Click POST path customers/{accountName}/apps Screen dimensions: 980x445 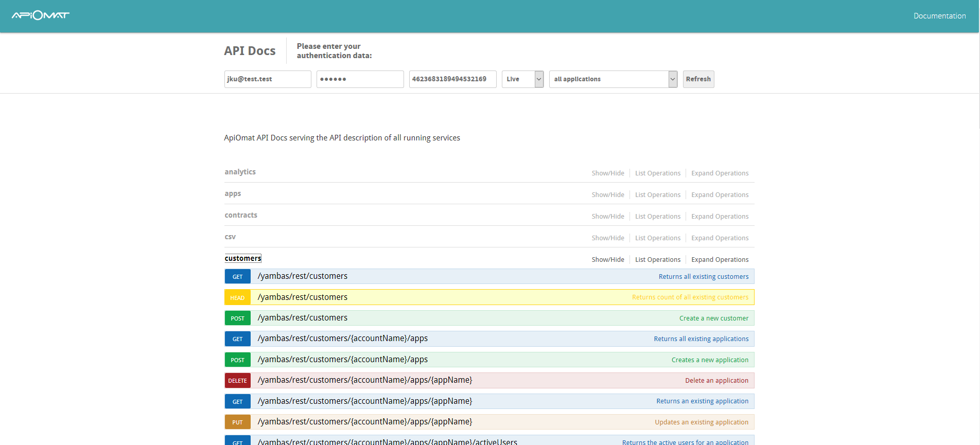pyautogui.click(x=343, y=360)
